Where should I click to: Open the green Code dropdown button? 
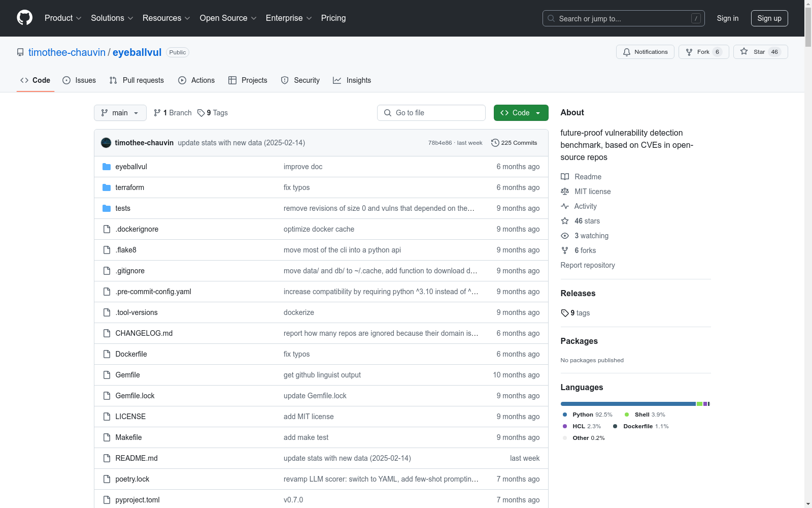(x=521, y=113)
